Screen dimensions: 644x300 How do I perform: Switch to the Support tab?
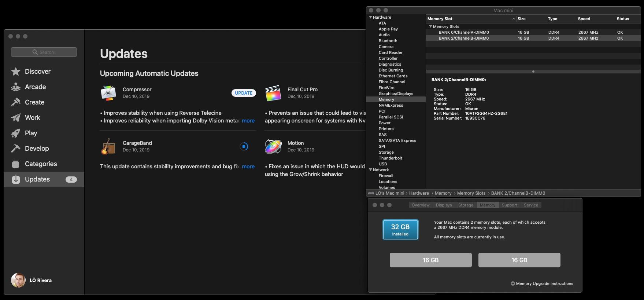(510, 205)
